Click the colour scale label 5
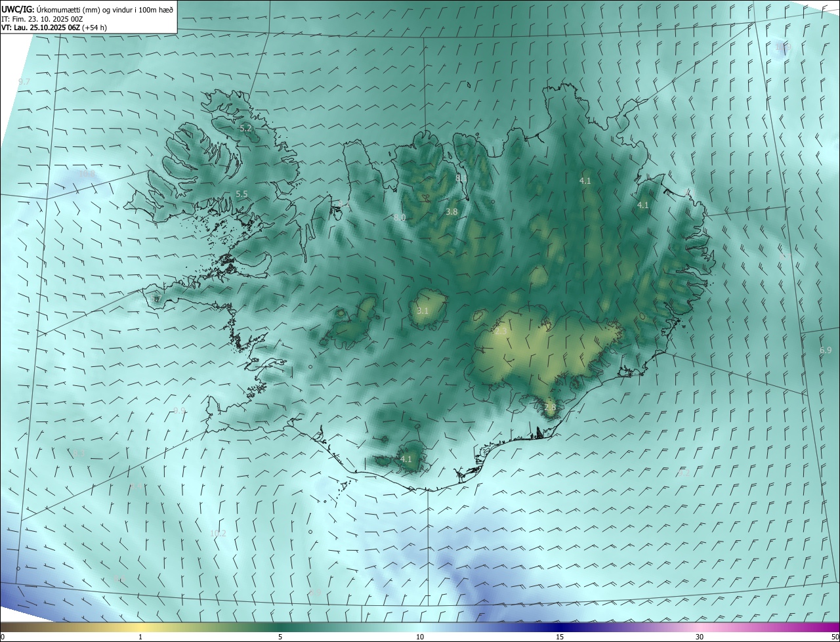 point(280,637)
